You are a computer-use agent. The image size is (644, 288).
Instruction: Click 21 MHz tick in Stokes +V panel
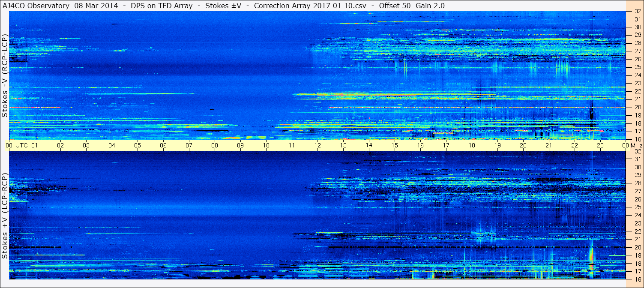click(x=637, y=239)
